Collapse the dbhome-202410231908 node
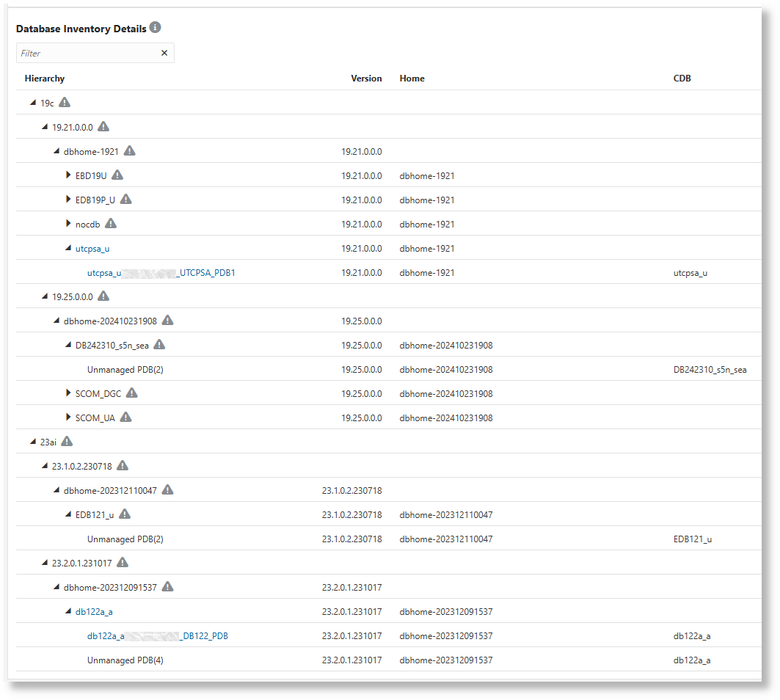 57,321
